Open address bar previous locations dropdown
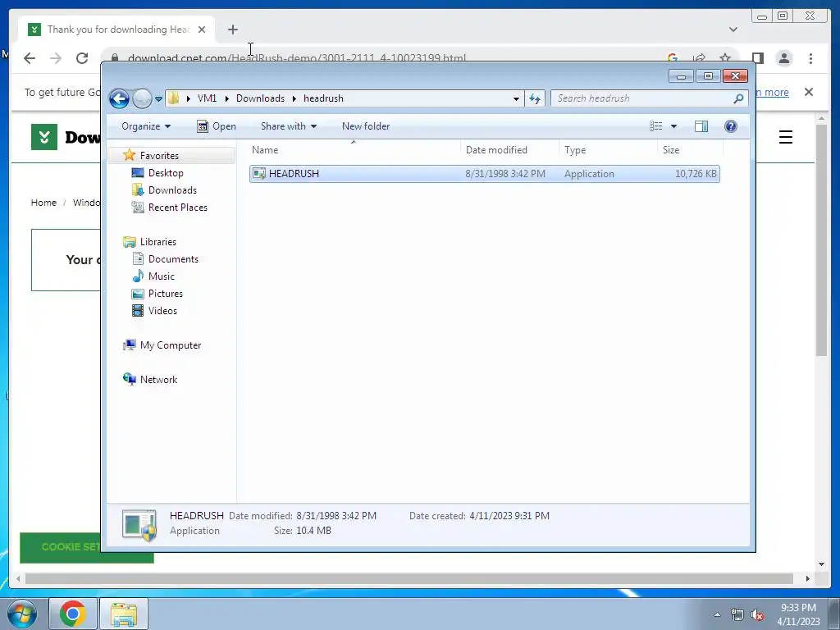The width and height of the screenshot is (840, 630). click(516, 98)
